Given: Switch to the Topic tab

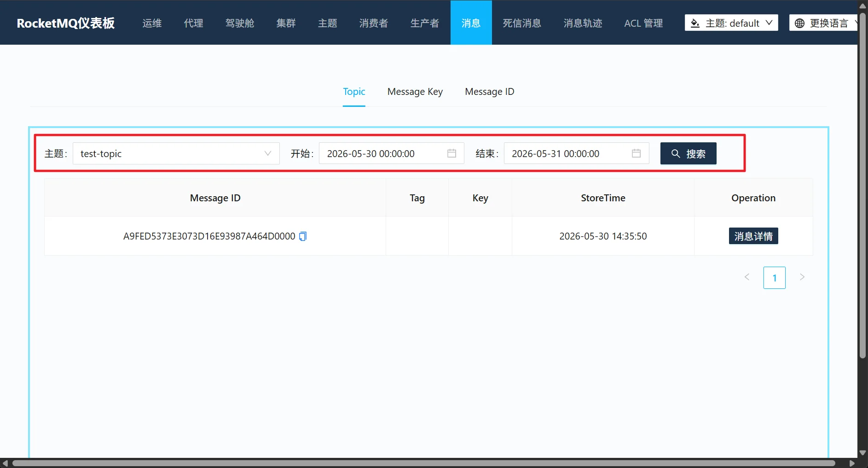Looking at the screenshot, I should [x=354, y=92].
